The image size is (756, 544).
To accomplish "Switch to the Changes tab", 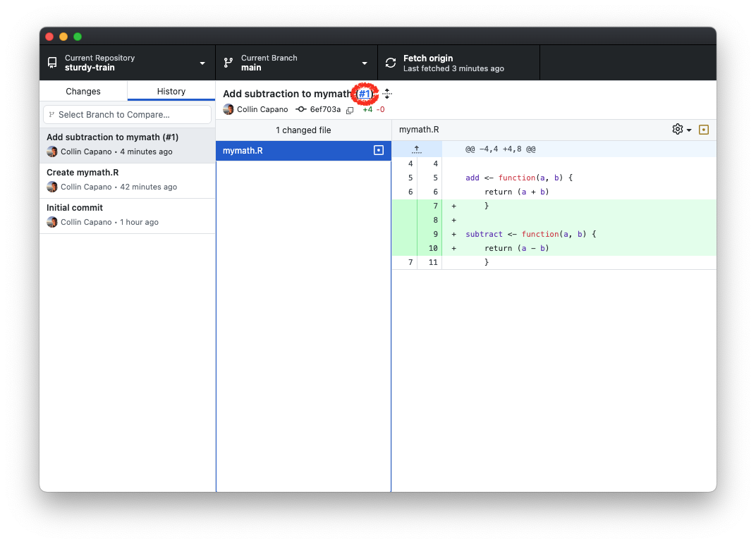I will (x=83, y=91).
